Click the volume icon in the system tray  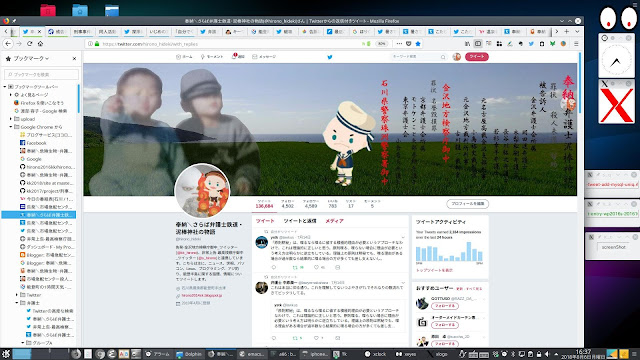pos(547,354)
